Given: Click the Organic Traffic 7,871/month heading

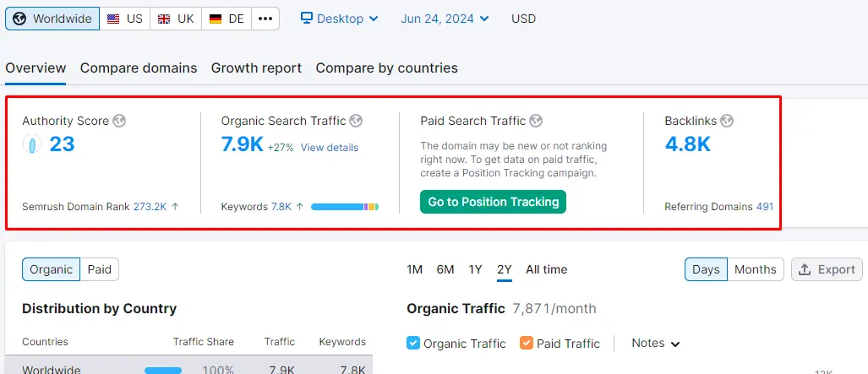Looking at the screenshot, I should click(501, 308).
